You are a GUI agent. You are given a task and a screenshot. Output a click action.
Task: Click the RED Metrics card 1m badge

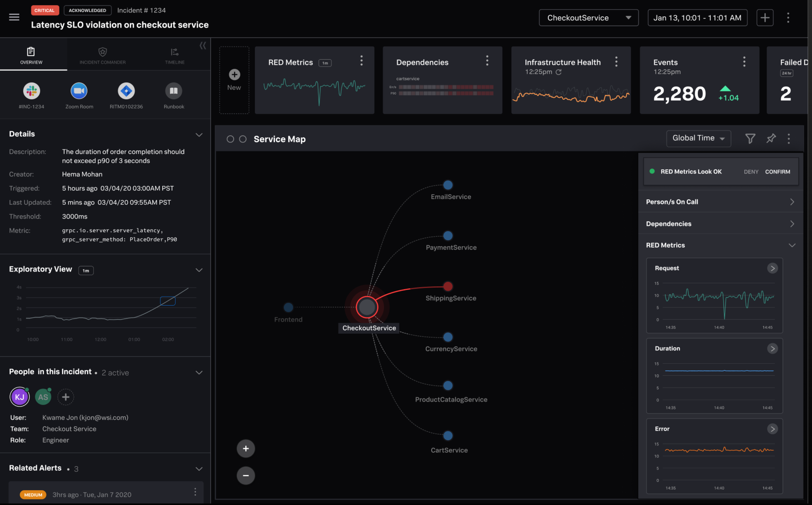(325, 63)
